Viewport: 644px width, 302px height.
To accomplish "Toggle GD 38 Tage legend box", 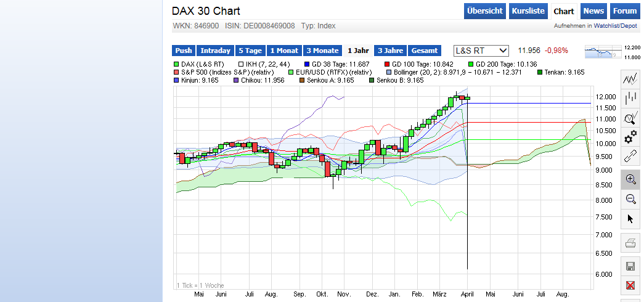I will pyautogui.click(x=308, y=64).
